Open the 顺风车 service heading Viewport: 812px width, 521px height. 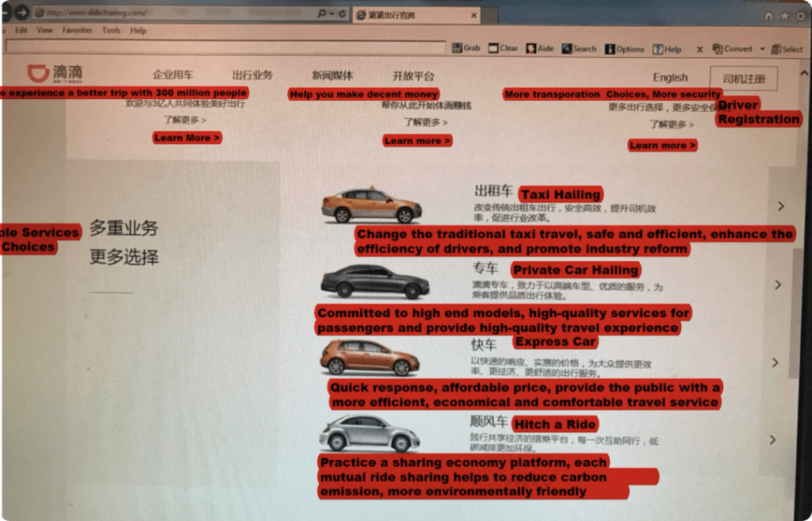(488, 422)
